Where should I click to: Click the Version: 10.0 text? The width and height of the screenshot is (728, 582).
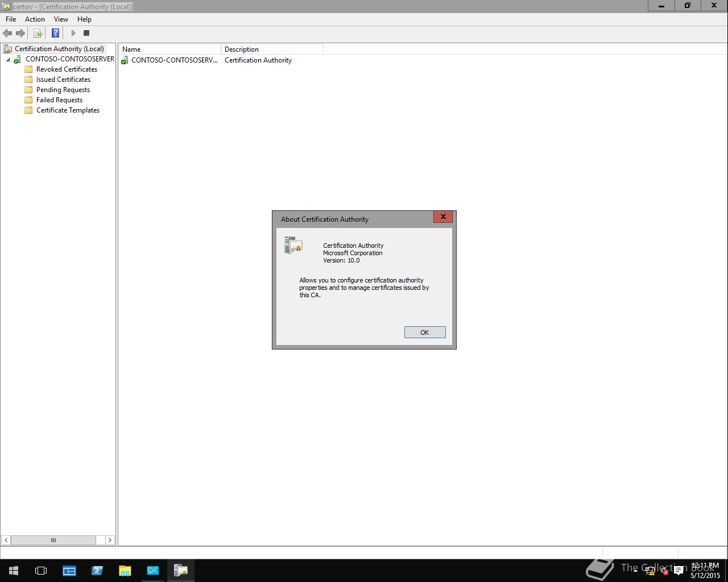[341, 261]
